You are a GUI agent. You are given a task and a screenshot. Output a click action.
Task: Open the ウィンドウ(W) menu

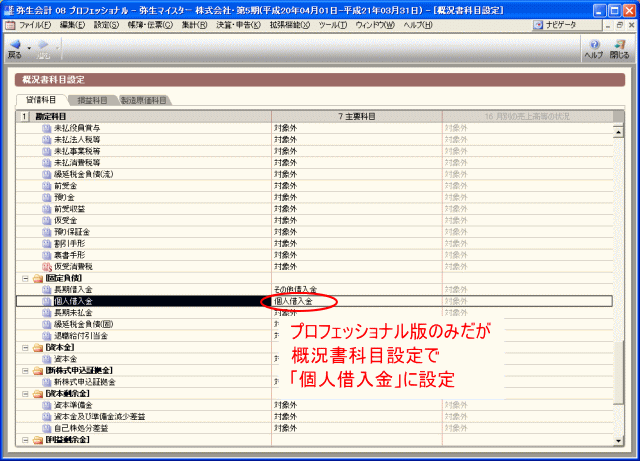point(375,25)
